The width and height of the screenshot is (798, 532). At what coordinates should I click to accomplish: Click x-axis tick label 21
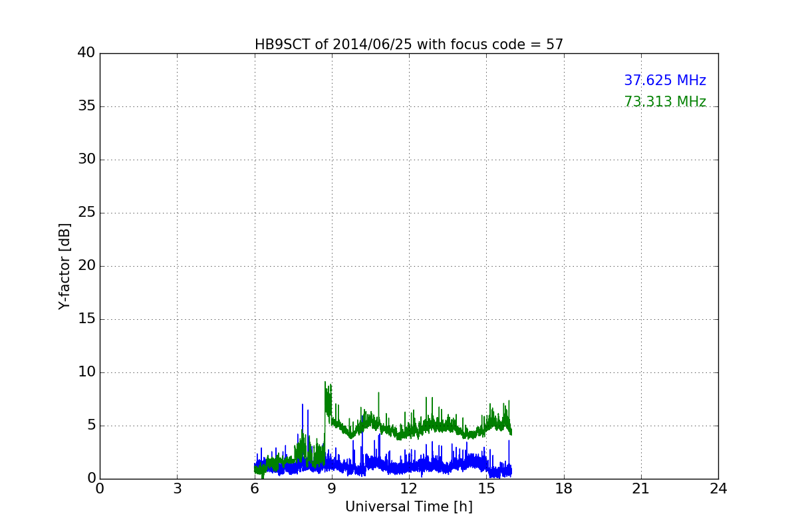tap(641, 489)
